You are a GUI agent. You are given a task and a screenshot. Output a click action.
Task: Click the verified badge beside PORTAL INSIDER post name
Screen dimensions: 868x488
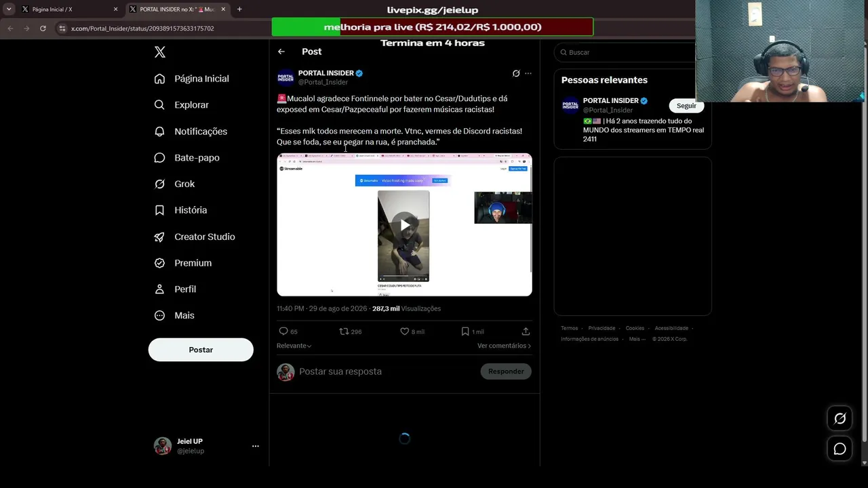pos(359,73)
